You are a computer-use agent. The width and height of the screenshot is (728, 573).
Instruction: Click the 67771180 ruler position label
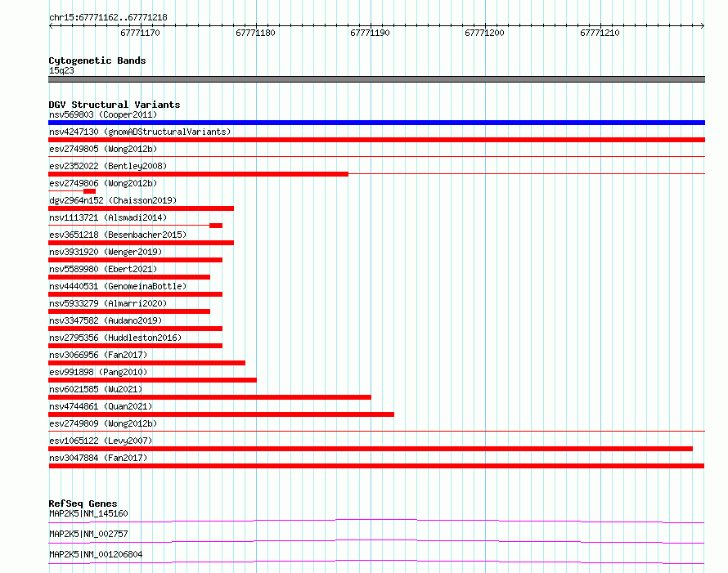[x=255, y=33]
